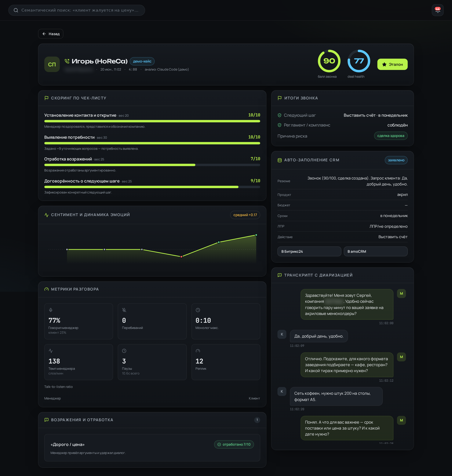Send data with В amoCRM button

point(375,251)
